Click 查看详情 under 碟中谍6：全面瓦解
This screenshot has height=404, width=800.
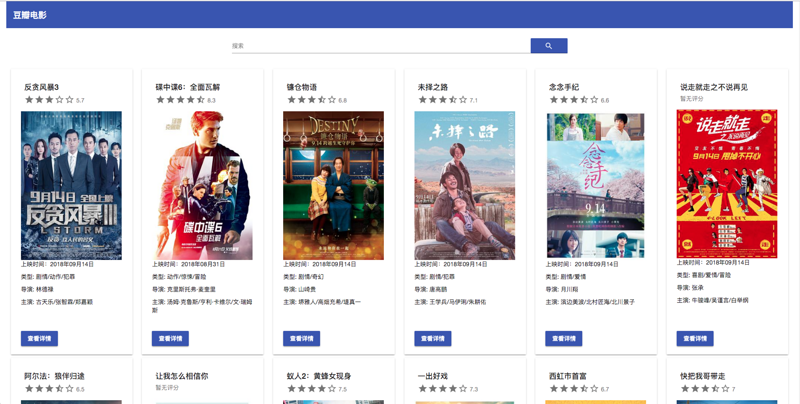coord(170,339)
